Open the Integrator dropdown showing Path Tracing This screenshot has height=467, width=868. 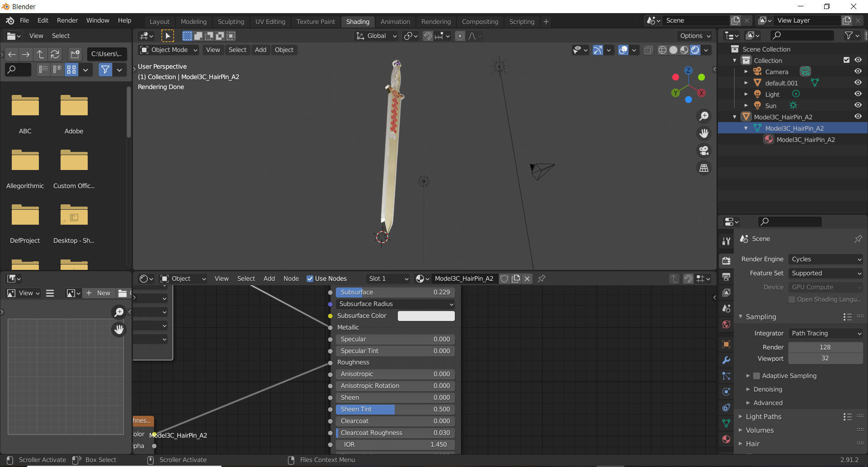(x=826, y=333)
